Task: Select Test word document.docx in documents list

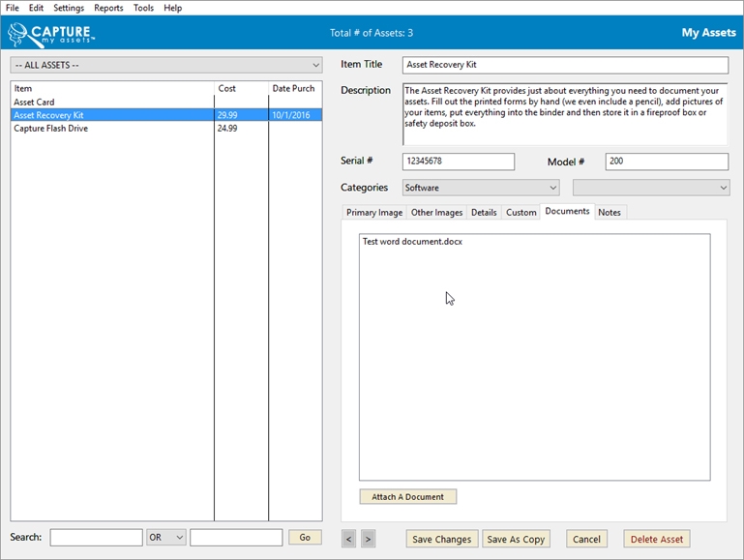Action: [412, 242]
